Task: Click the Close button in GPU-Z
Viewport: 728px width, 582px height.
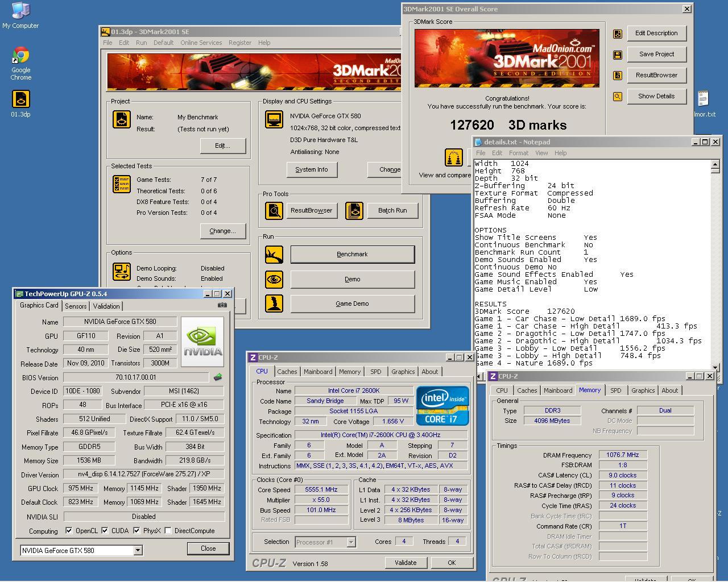Action: (208, 548)
